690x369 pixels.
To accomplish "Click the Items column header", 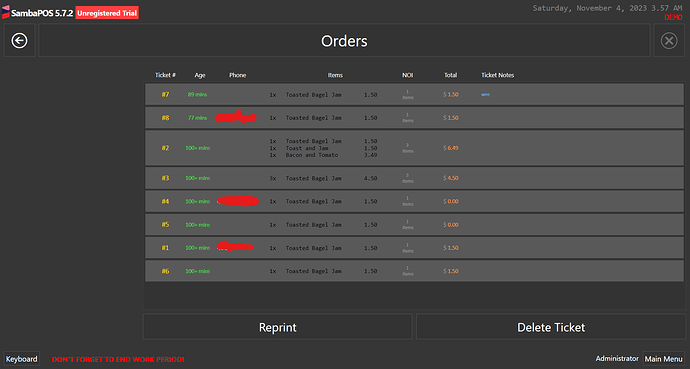I will [335, 75].
